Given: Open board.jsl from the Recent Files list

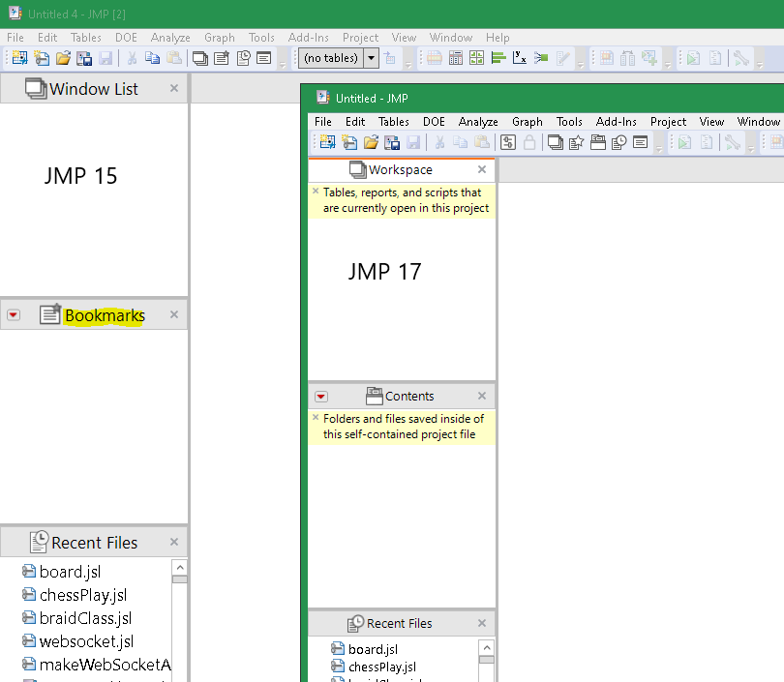Looking at the screenshot, I should 69,572.
